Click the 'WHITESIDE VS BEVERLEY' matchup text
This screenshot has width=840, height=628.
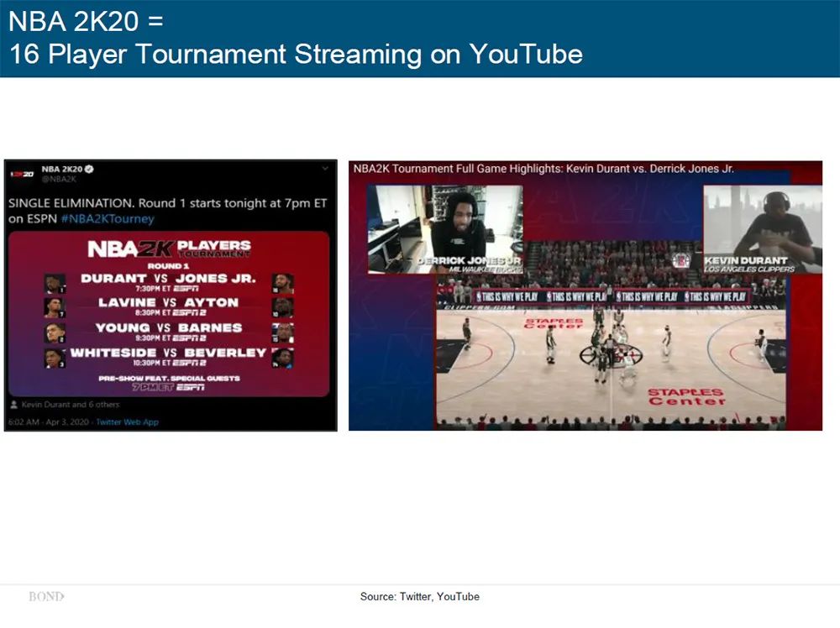click(168, 353)
